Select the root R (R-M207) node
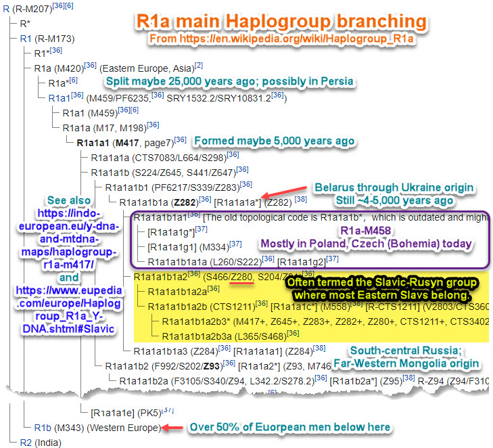The image size is (493, 448). tap(30, 7)
